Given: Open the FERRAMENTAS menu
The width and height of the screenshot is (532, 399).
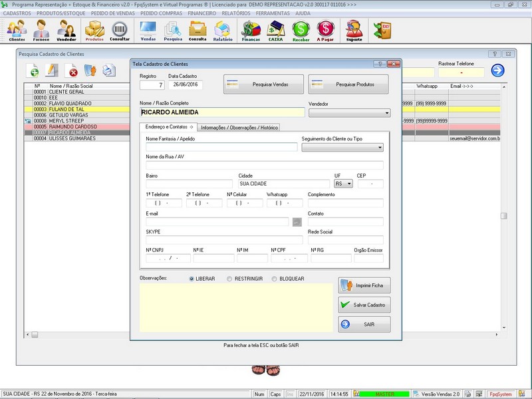Looking at the screenshot, I should click(x=273, y=13).
